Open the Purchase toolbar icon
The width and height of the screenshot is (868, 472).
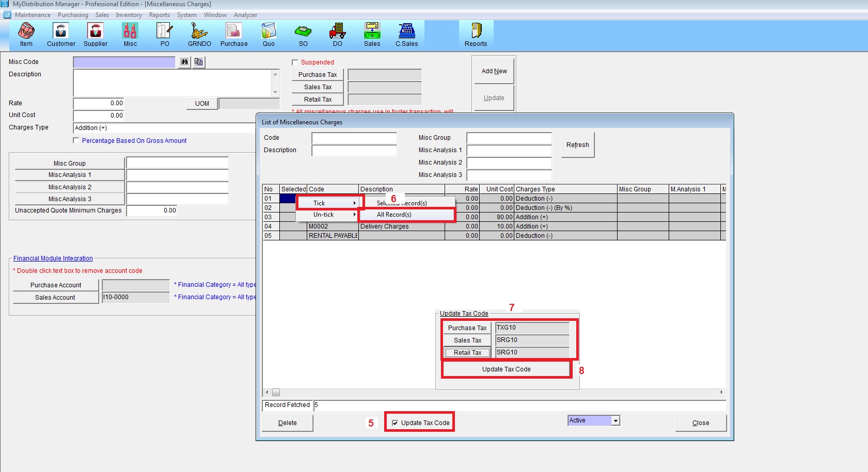click(x=234, y=35)
